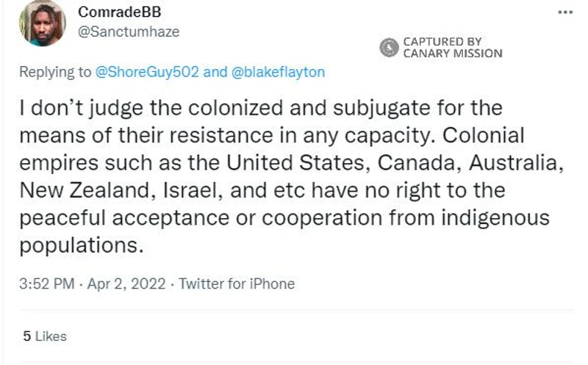The width and height of the screenshot is (588, 365).
Task: Click the 3:52 PM timestamp
Action: click(x=46, y=283)
